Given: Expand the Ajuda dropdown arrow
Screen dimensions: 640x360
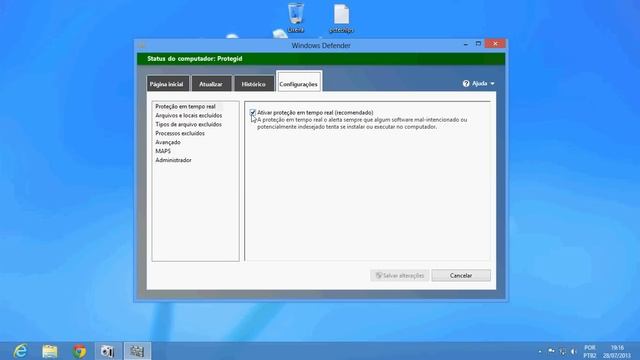Looking at the screenshot, I should point(492,84).
